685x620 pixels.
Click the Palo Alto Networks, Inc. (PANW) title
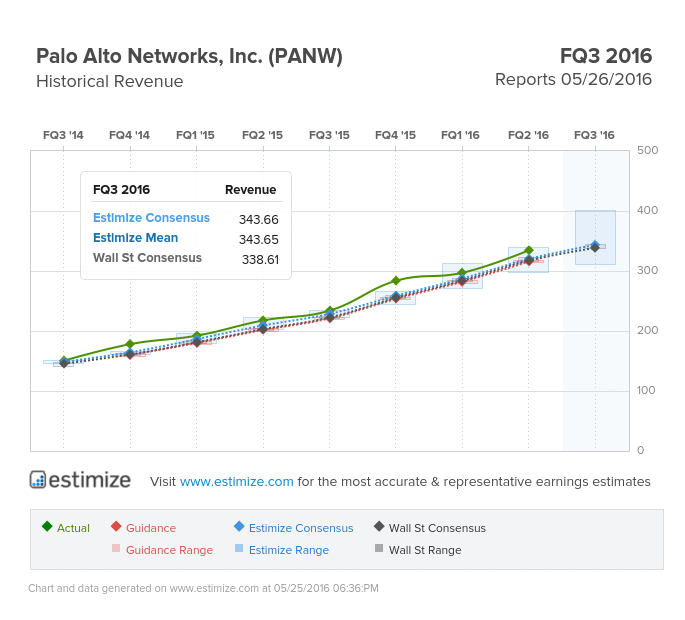(189, 56)
